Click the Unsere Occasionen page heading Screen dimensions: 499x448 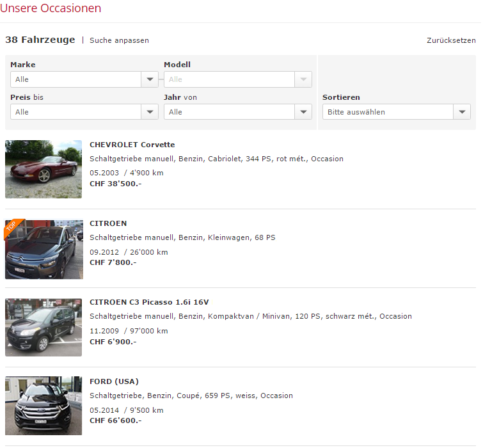[x=51, y=8]
